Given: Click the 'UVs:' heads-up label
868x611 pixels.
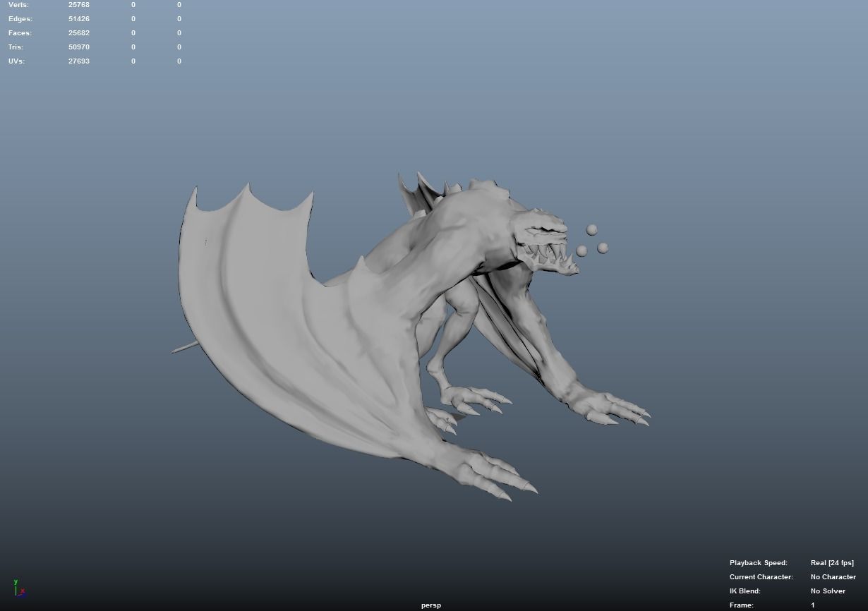Looking at the screenshot, I should click(x=16, y=61).
